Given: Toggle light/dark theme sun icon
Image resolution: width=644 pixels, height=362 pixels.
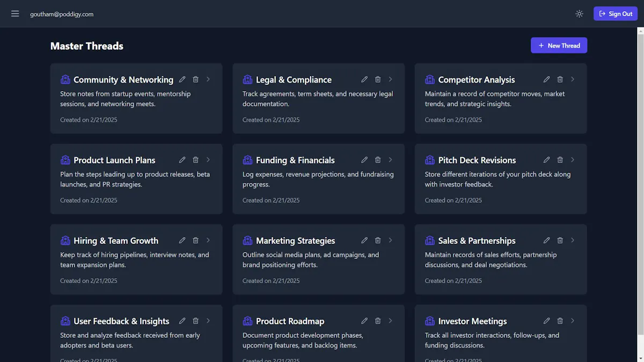Looking at the screenshot, I should 579,13.
